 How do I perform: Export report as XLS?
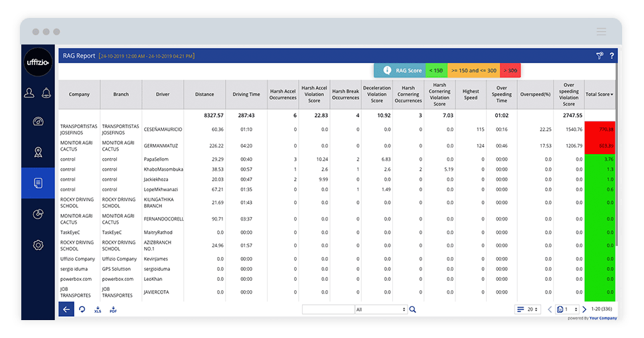click(x=98, y=309)
